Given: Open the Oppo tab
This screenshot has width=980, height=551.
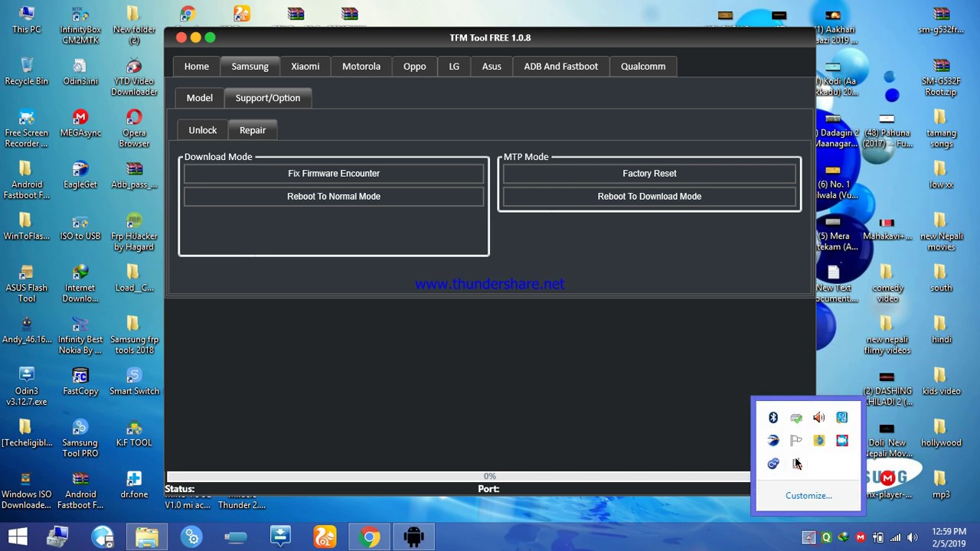Looking at the screenshot, I should [414, 67].
